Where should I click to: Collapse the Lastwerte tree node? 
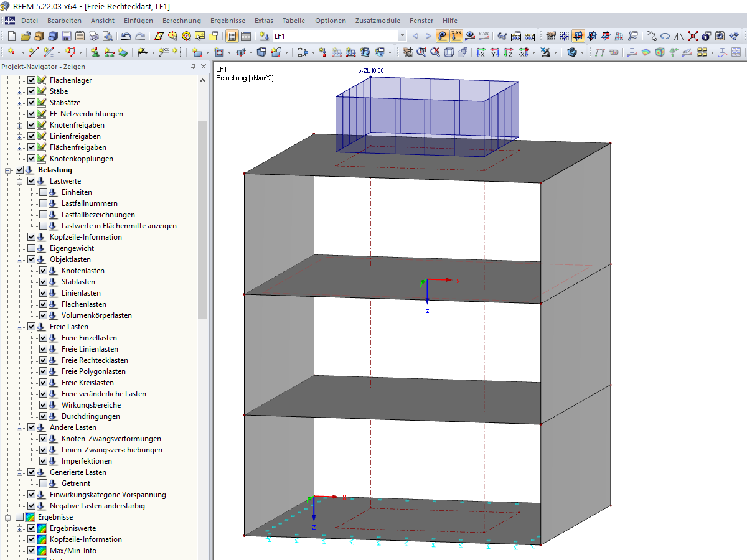pos(19,181)
